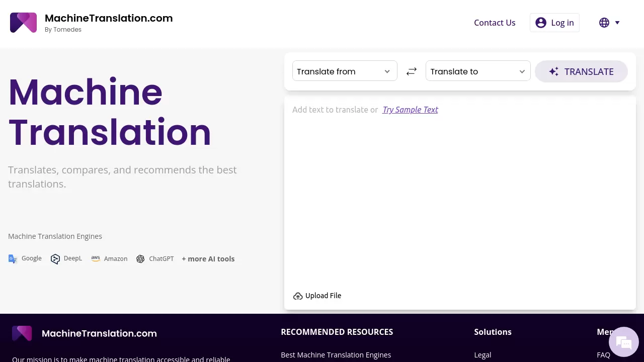Click the By Tomedes text

(63, 30)
